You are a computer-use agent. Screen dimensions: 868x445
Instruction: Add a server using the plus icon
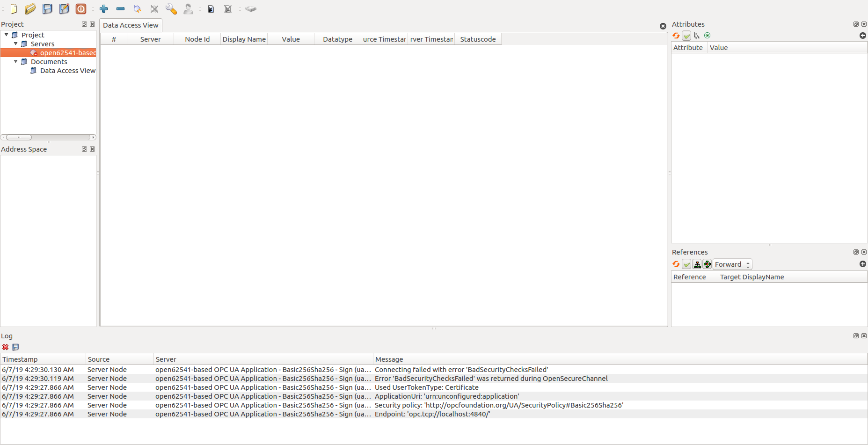pyautogui.click(x=104, y=9)
